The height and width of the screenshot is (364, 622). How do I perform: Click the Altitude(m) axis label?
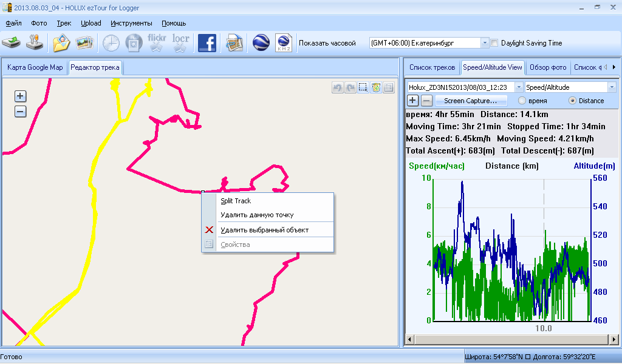(594, 166)
